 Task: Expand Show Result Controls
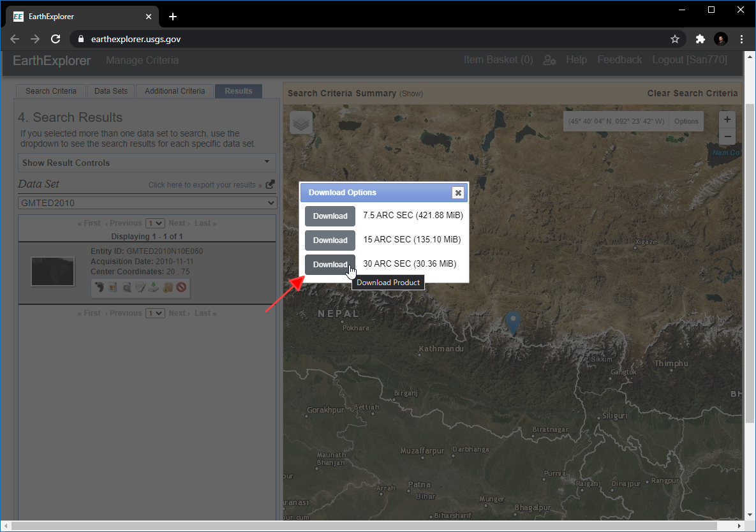(x=147, y=163)
